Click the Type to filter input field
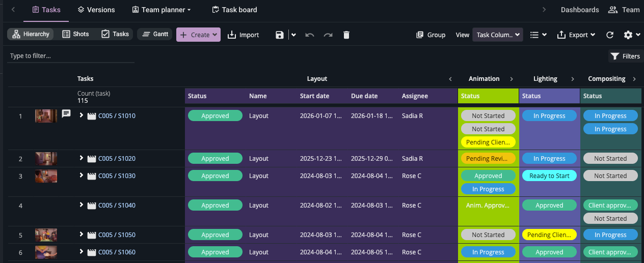 [71, 56]
